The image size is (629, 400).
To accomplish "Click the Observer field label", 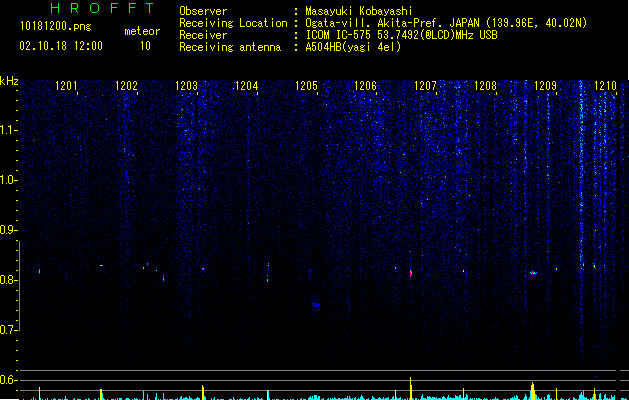I will point(203,11).
